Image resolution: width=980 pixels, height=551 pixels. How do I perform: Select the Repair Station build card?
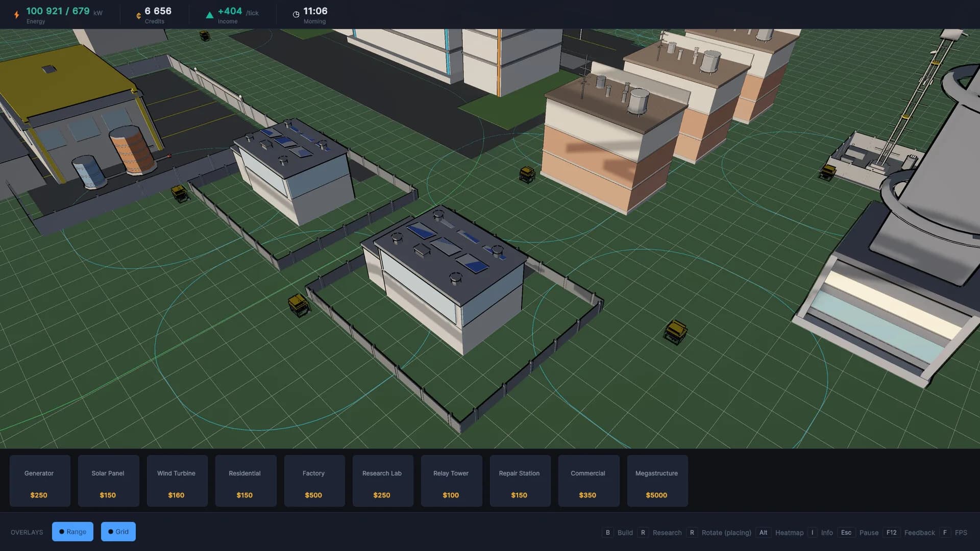click(520, 481)
